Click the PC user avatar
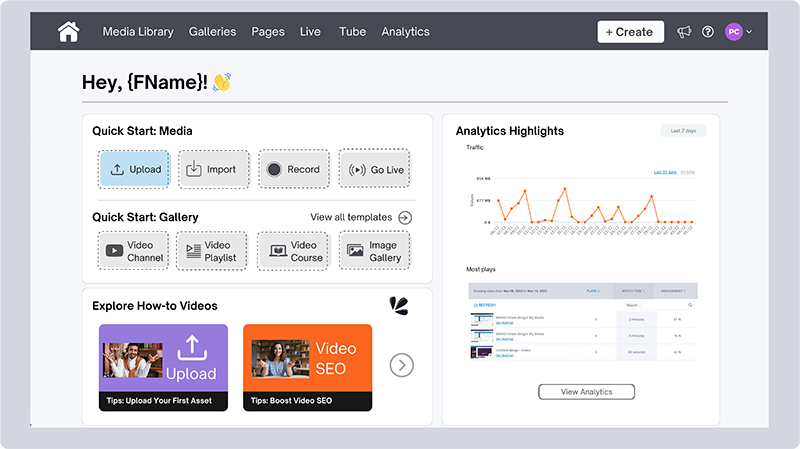Screen dimensions: 800x449 [734, 32]
